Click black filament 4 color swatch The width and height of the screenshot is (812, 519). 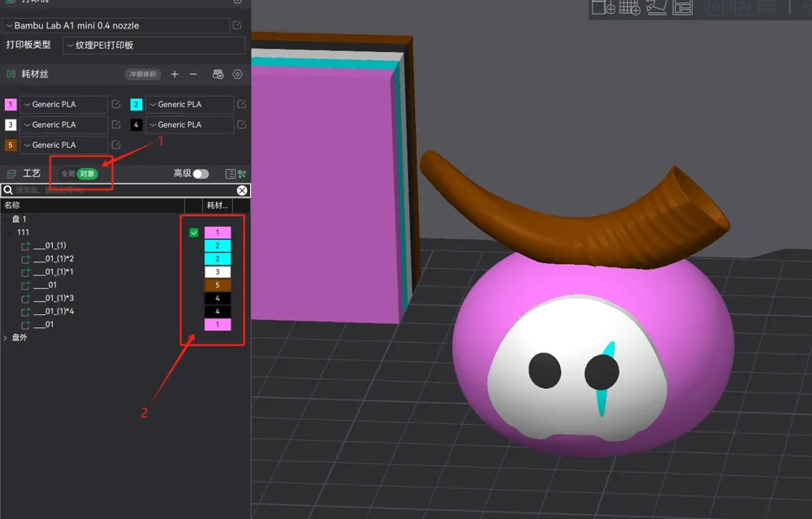coord(136,124)
